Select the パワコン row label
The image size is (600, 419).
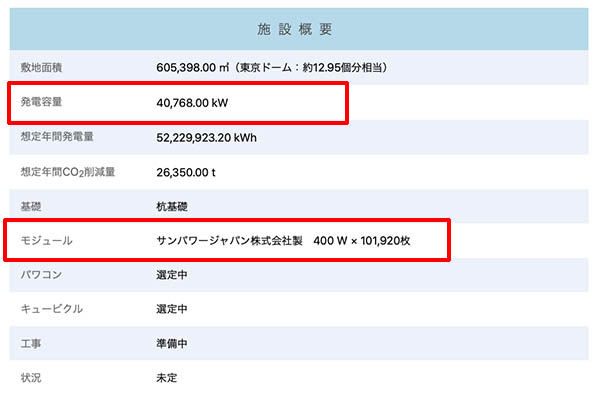44,274
